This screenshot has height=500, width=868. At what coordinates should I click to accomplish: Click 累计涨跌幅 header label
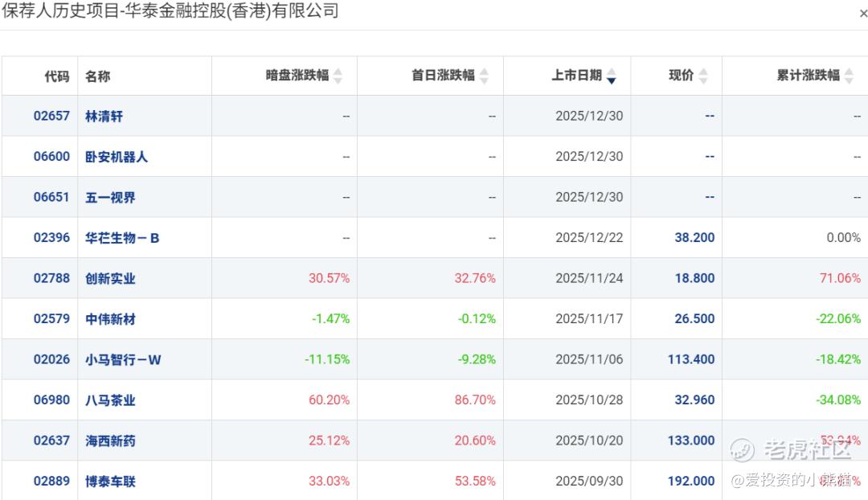point(809,76)
